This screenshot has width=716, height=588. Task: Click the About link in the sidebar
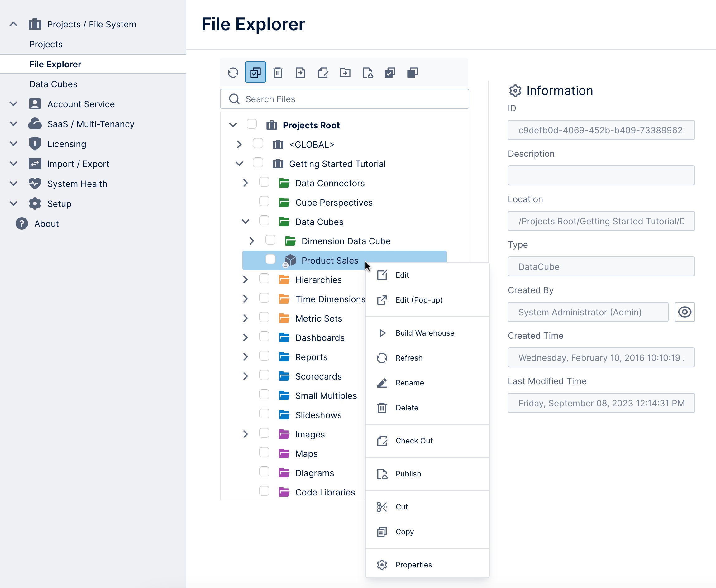pos(46,223)
